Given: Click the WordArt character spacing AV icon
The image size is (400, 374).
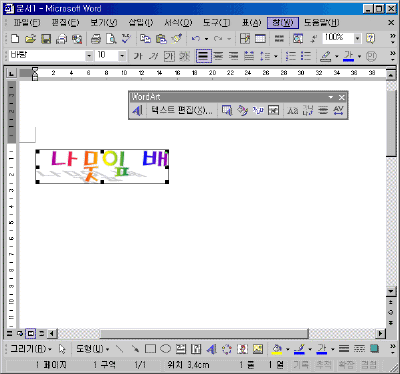Looking at the screenshot, I should pyautogui.click(x=338, y=110).
